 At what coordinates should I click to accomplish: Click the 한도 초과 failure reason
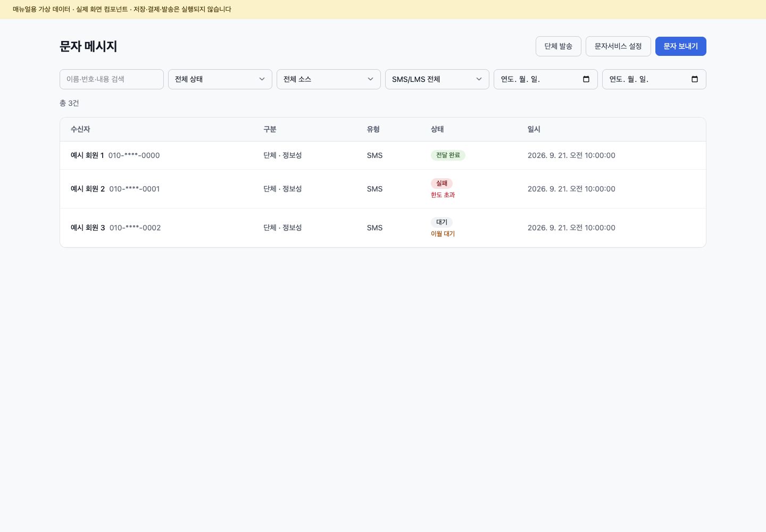click(443, 195)
